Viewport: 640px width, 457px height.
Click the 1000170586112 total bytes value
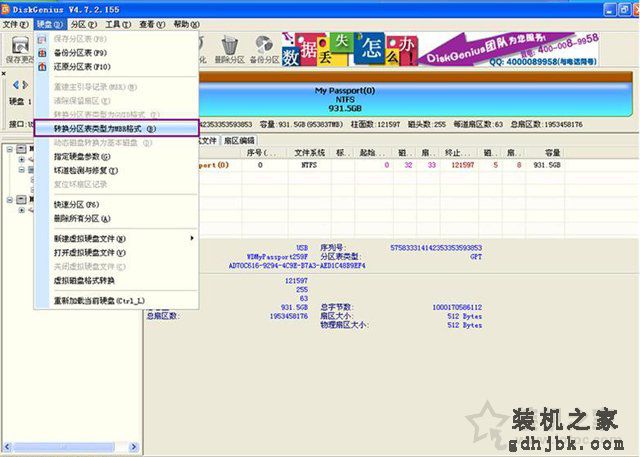(457, 307)
